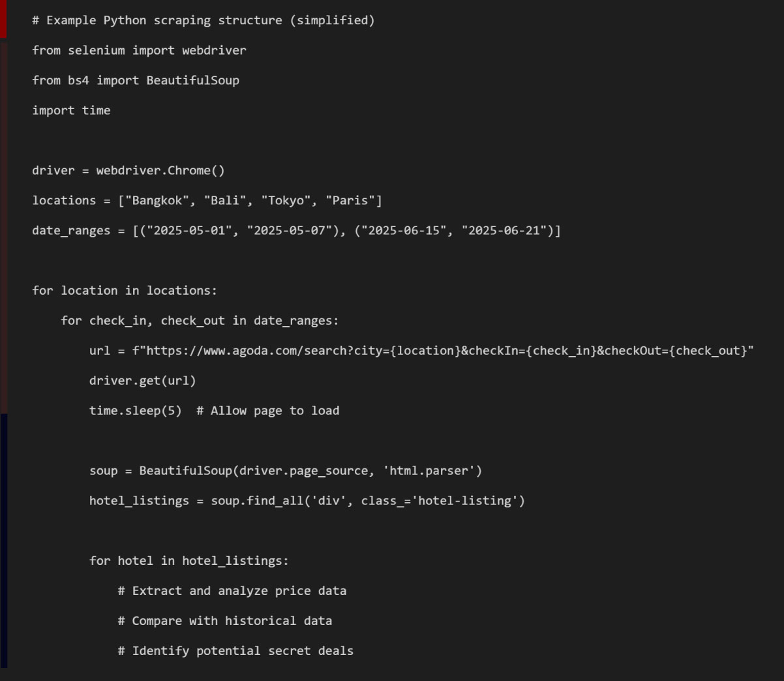Click the "Bangkok" string in locations

point(157,200)
